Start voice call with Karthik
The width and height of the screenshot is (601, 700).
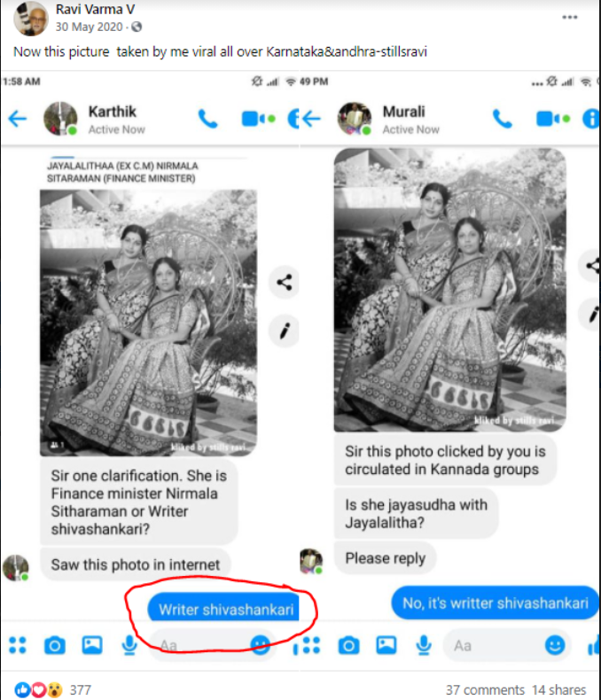point(208,120)
